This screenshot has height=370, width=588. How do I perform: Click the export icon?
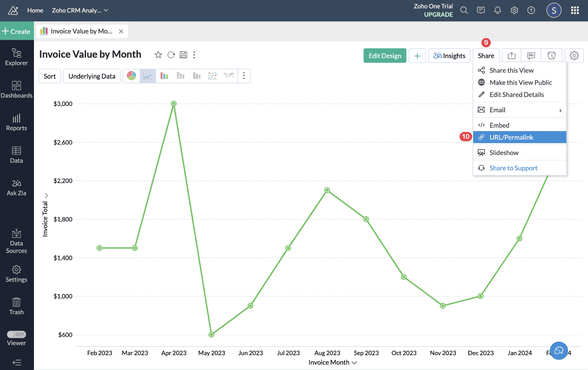512,56
